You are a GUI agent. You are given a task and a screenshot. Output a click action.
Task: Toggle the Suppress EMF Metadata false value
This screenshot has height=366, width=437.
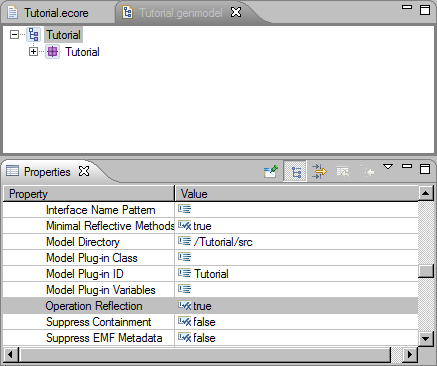pos(204,338)
